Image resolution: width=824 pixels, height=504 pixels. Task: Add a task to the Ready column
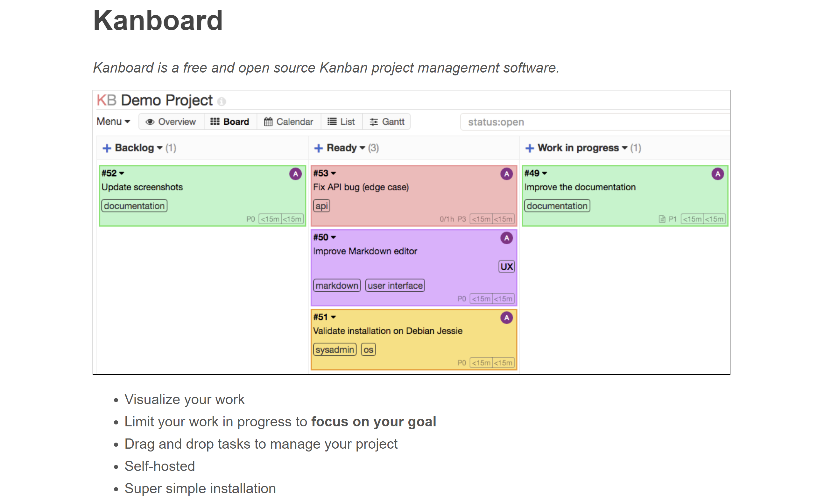coord(318,148)
